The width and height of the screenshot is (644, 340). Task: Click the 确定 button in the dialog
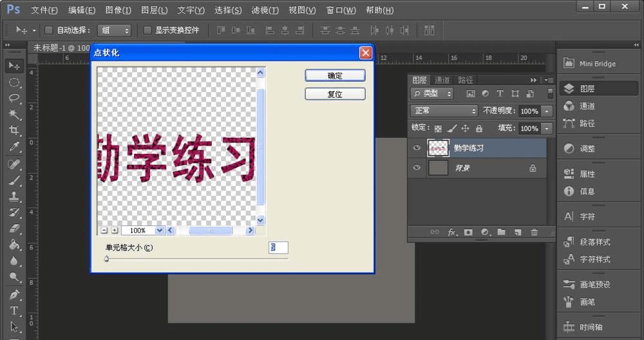[335, 75]
